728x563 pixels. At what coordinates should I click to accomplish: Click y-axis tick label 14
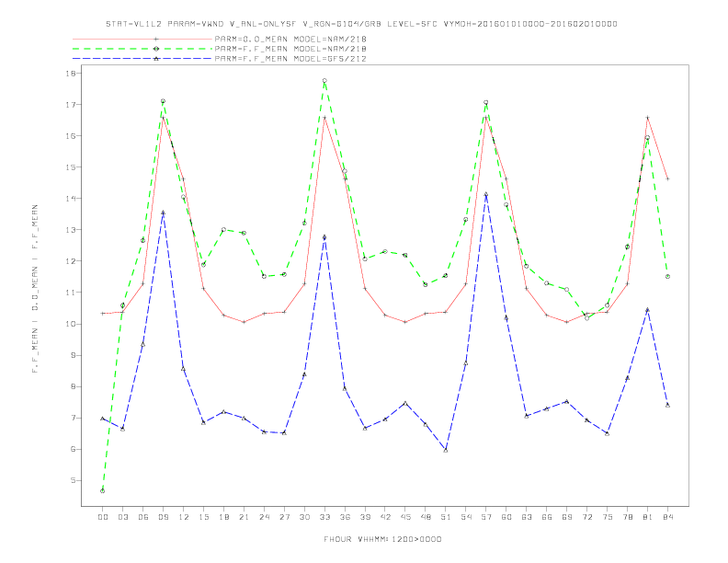pos(73,199)
